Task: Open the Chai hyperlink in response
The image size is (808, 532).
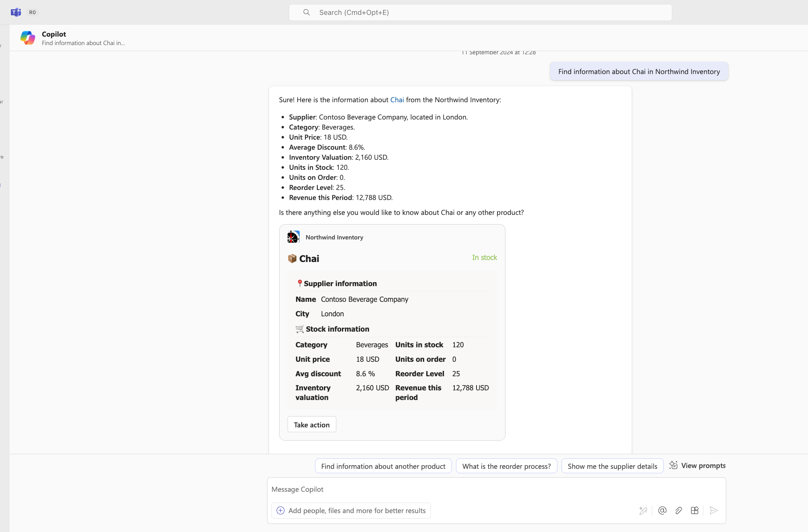Action: click(x=397, y=100)
